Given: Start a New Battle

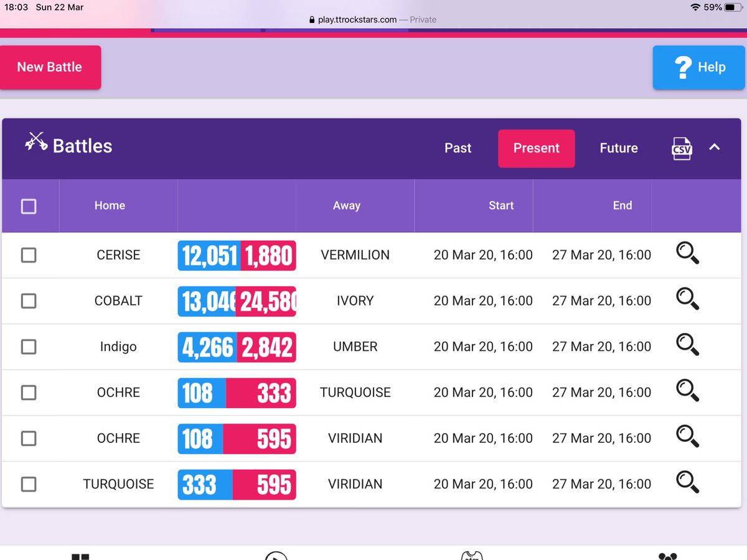Looking at the screenshot, I should pyautogui.click(x=50, y=67).
